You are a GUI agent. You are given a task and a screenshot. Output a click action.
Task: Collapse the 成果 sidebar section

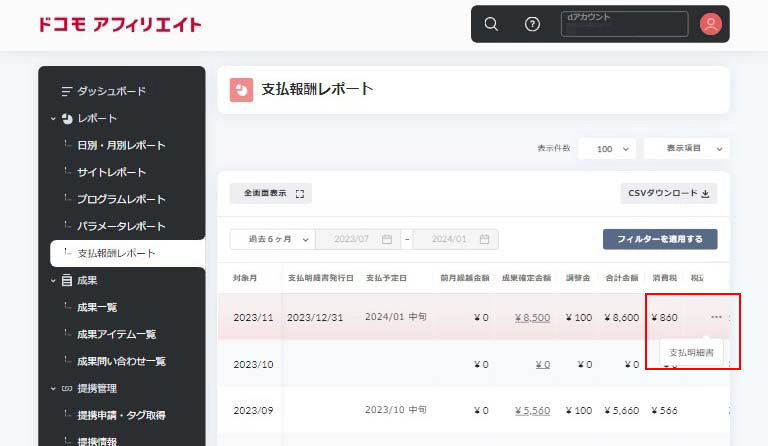pos(53,281)
